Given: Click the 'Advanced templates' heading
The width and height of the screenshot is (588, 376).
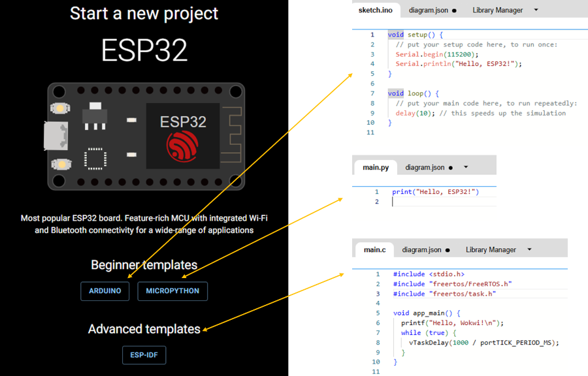Looking at the screenshot, I should (x=144, y=329).
